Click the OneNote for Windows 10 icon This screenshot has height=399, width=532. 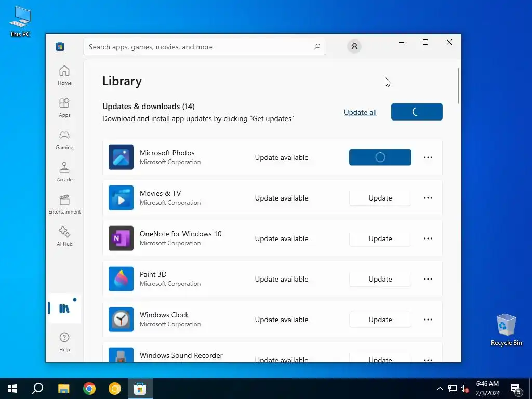(x=121, y=238)
